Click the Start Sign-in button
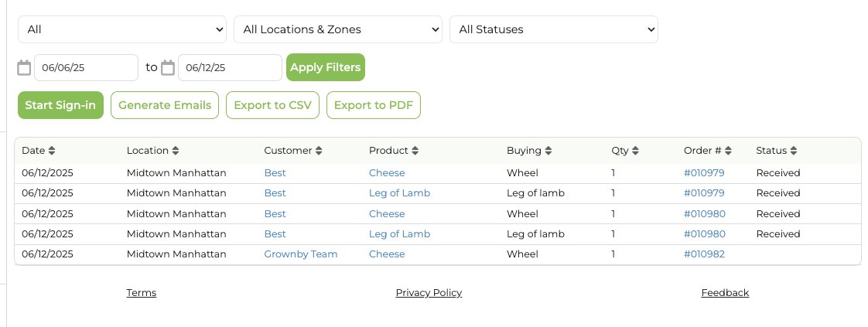The width and height of the screenshot is (868, 327). pyautogui.click(x=60, y=105)
